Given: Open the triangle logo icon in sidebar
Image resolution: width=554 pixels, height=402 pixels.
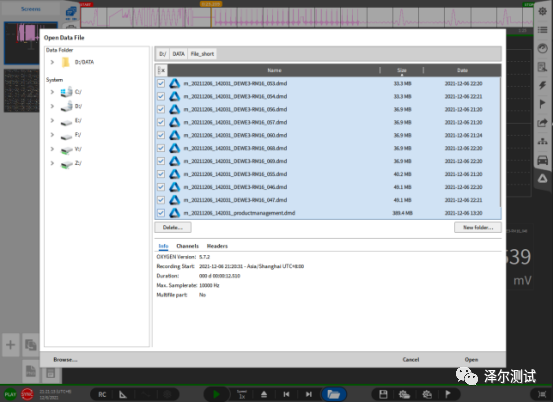Looking at the screenshot, I should click(x=542, y=179).
